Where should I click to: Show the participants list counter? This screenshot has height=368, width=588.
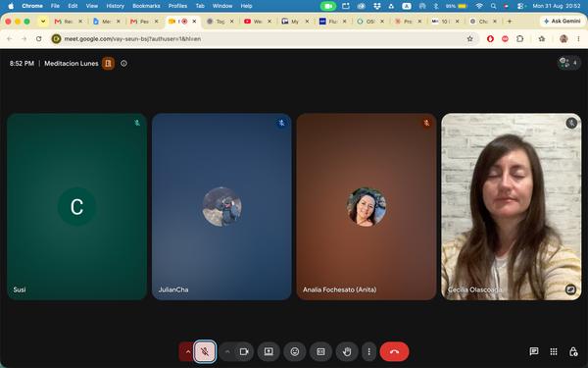pos(568,63)
